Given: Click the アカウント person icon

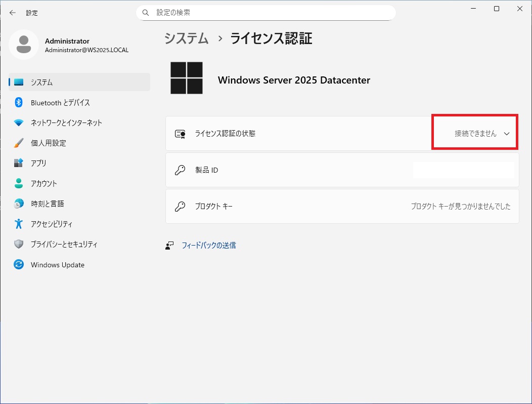Looking at the screenshot, I should coord(19,183).
